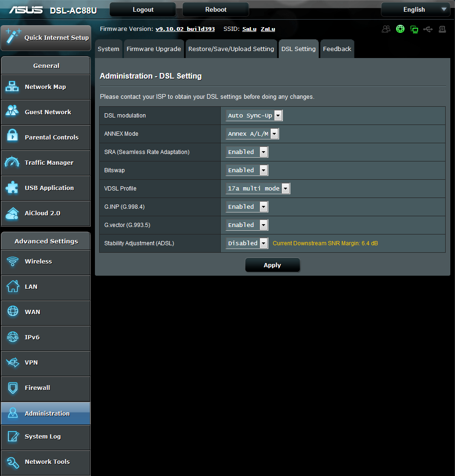Click the green LAN clients status icon
This screenshot has width=455, height=476.
pos(414,29)
